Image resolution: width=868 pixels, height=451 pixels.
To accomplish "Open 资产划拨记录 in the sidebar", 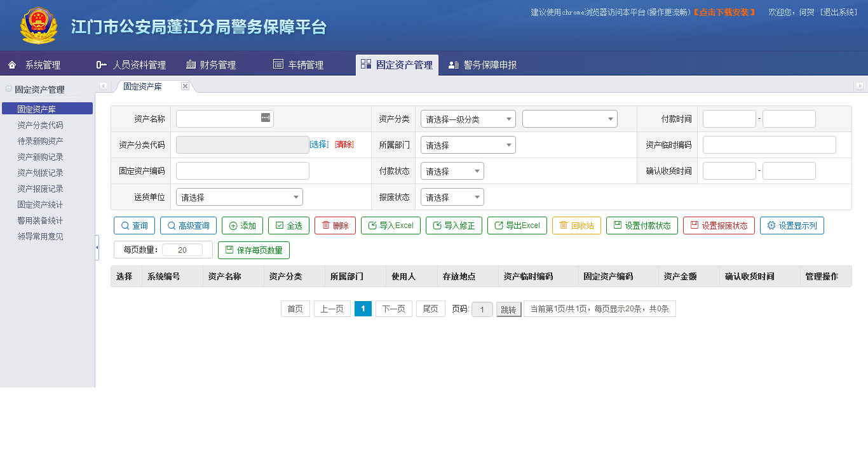I will click(40, 173).
